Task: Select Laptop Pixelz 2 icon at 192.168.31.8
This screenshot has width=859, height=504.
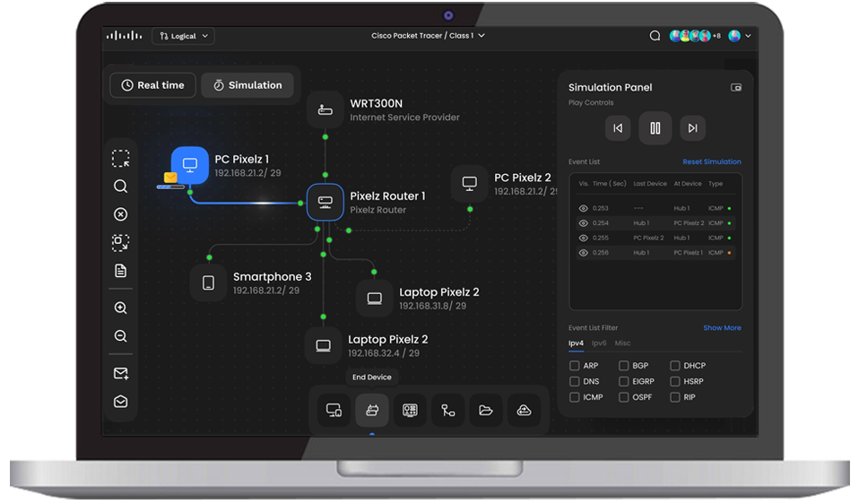Action: pyautogui.click(x=375, y=299)
